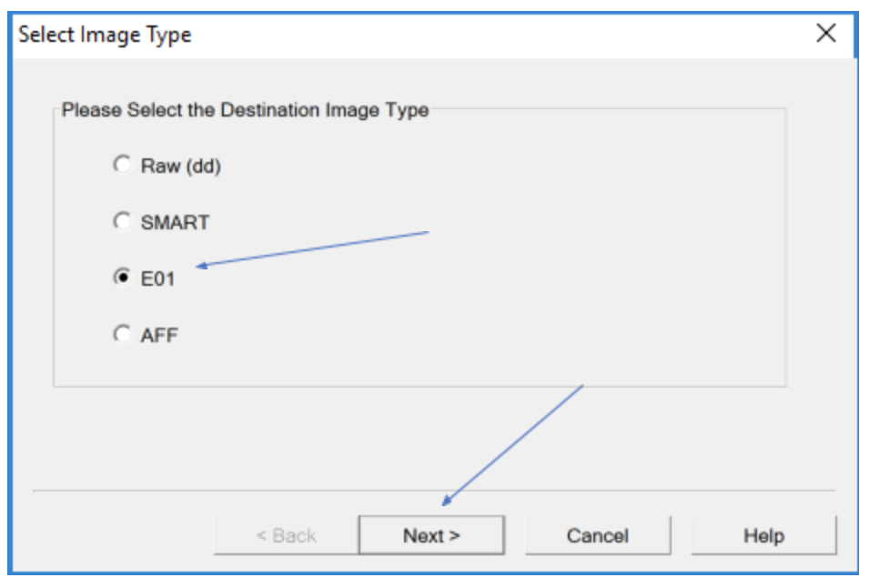Click the 'AFF' label text
The width and height of the screenshot is (870, 588).
click(x=159, y=336)
